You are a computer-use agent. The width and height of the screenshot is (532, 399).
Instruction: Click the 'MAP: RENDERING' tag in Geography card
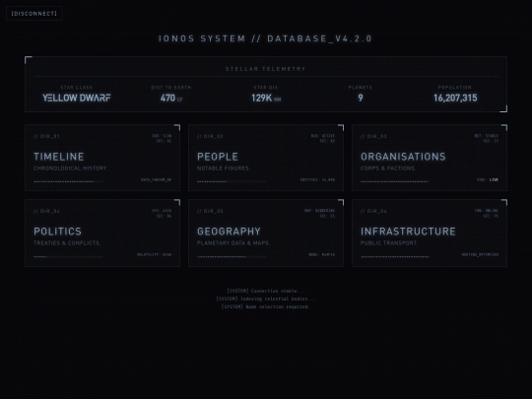[319, 211]
